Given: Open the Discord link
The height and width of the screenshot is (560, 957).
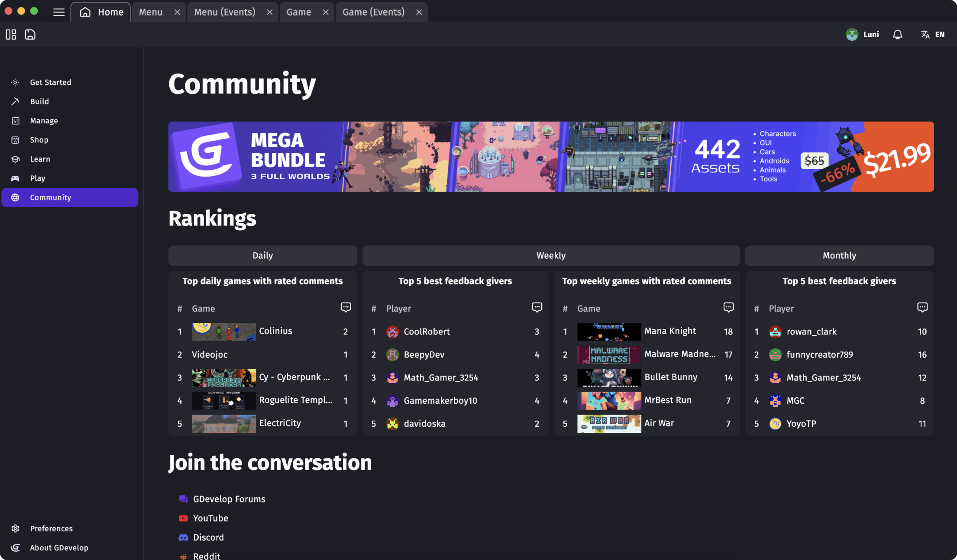Looking at the screenshot, I should [208, 537].
